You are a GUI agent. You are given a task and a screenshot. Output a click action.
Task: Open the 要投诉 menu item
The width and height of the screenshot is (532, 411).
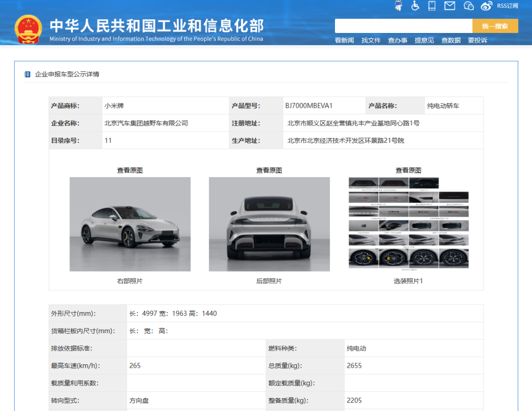tap(477, 40)
